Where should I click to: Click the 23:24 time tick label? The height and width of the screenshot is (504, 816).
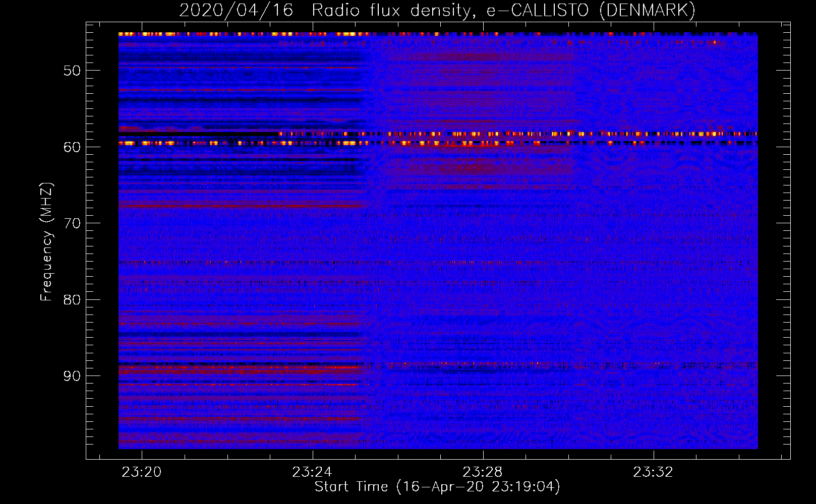pos(312,472)
